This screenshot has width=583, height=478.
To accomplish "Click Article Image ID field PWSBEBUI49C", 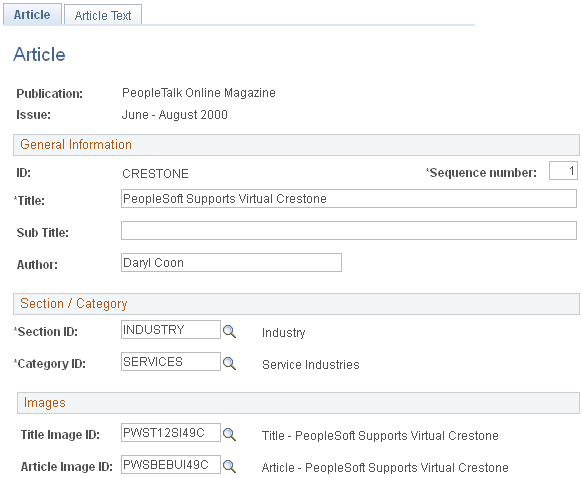I will tap(171, 465).
